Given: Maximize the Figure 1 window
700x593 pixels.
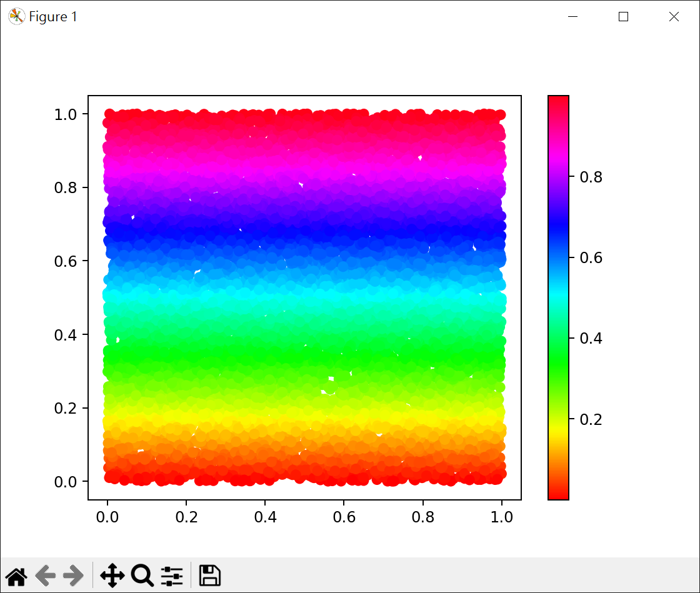Looking at the screenshot, I should (x=623, y=17).
